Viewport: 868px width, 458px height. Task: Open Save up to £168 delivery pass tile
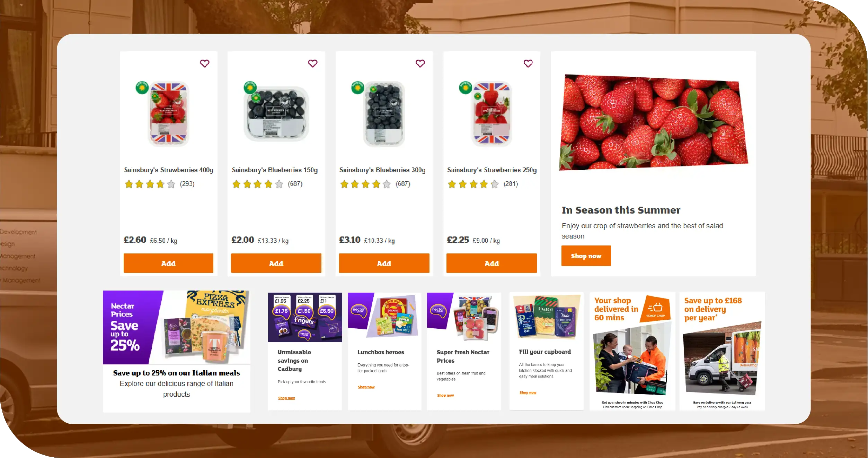pos(722,351)
